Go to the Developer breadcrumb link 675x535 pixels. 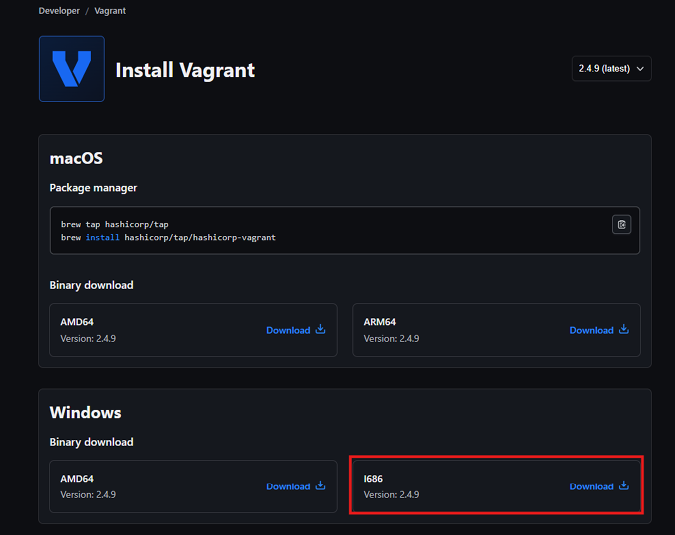pyautogui.click(x=59, y=11)
